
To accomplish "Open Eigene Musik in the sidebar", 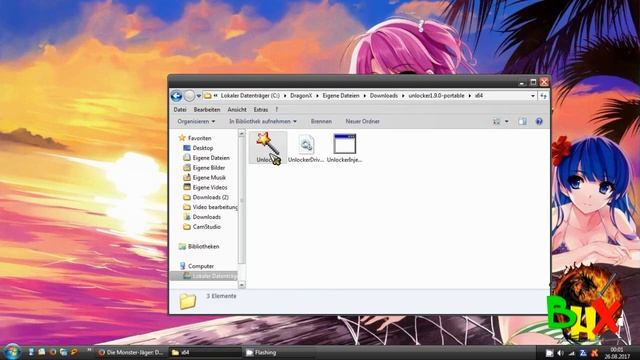I will tap(204, 178).
